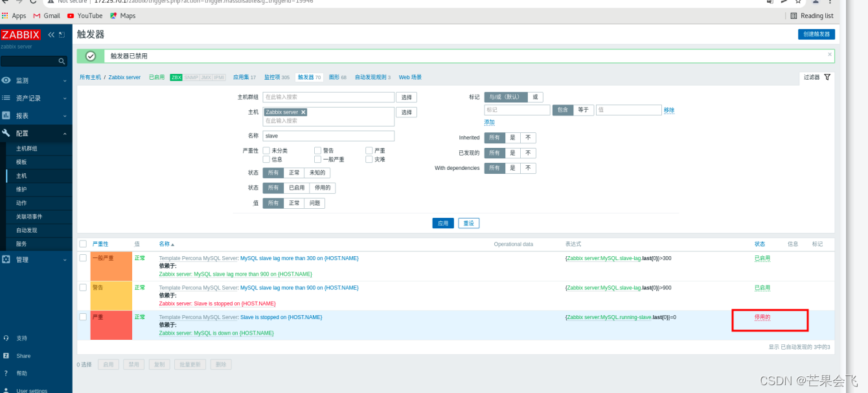Check the 严重 severity checkbox

tap(369, 150)
